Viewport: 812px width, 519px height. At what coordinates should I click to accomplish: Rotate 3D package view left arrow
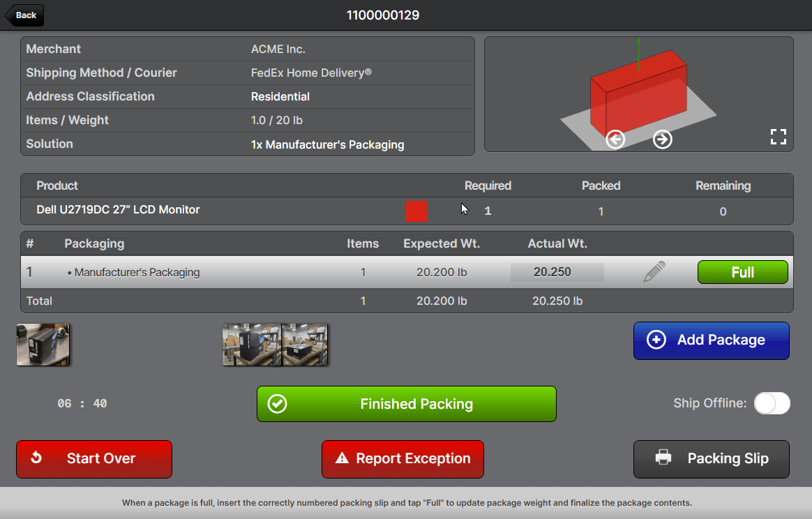pyautogui.click(x=615, y=140)
